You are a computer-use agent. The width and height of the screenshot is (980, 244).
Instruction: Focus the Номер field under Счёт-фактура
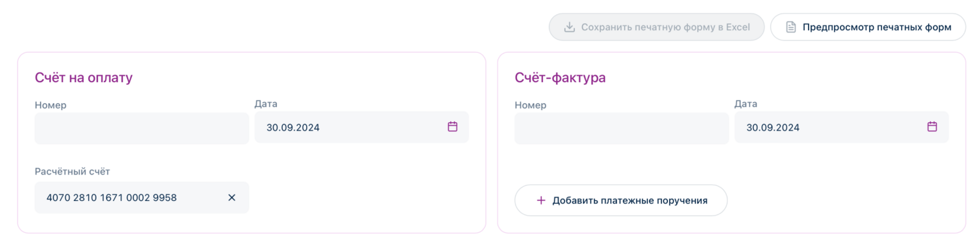(621, 129)
